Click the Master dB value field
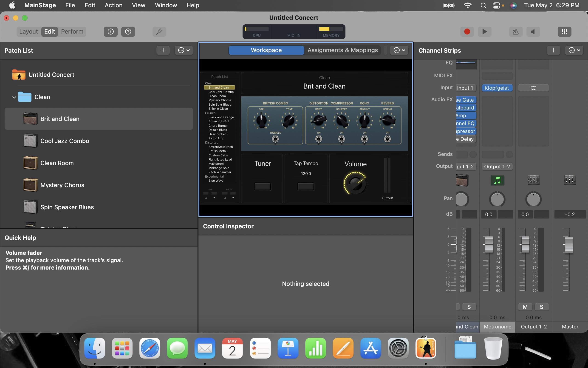The width and height of the screenshot is (588, 368). coord(570,214)
